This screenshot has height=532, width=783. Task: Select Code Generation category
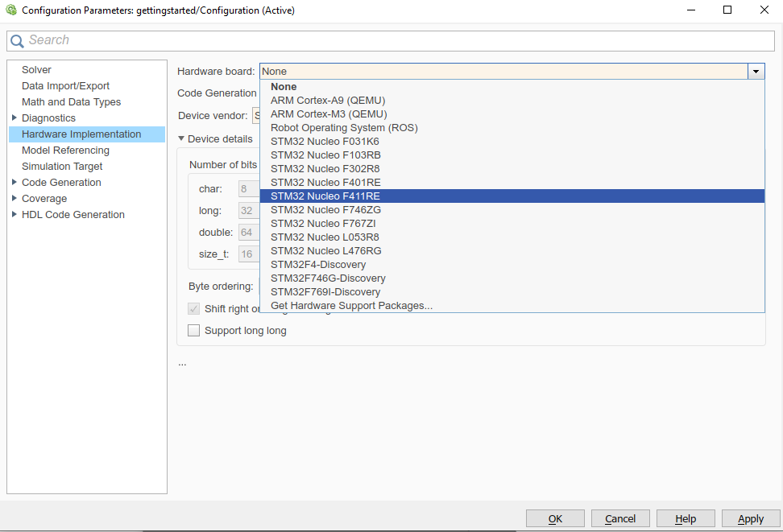61,183
